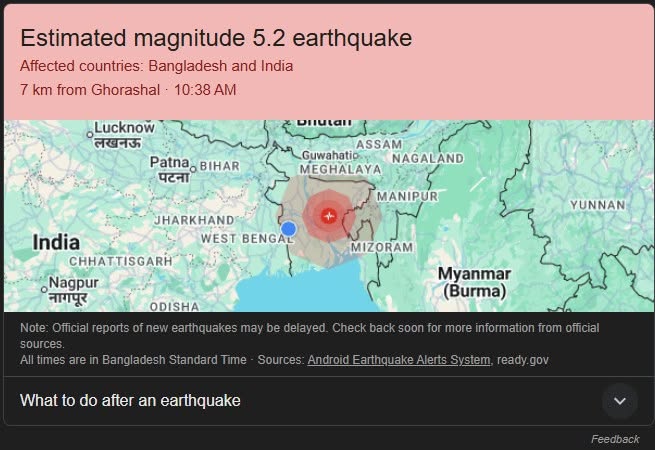The image size is (655, 450).
Task: Click the blue current location dot
Action: pyautogui.click(x=289, y=229)
